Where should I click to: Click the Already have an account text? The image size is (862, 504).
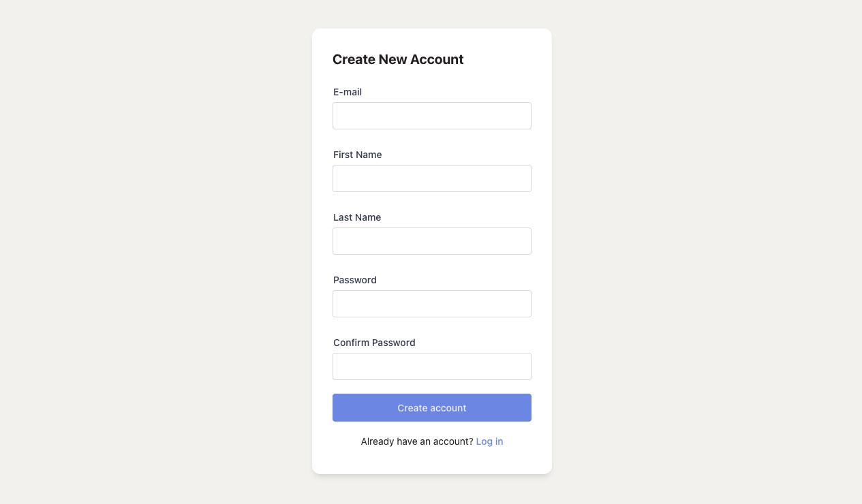[416, 441]
